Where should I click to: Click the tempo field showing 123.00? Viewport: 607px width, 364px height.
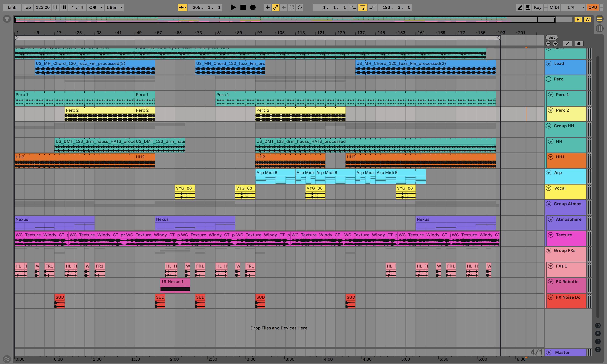(x=42, y=7)
